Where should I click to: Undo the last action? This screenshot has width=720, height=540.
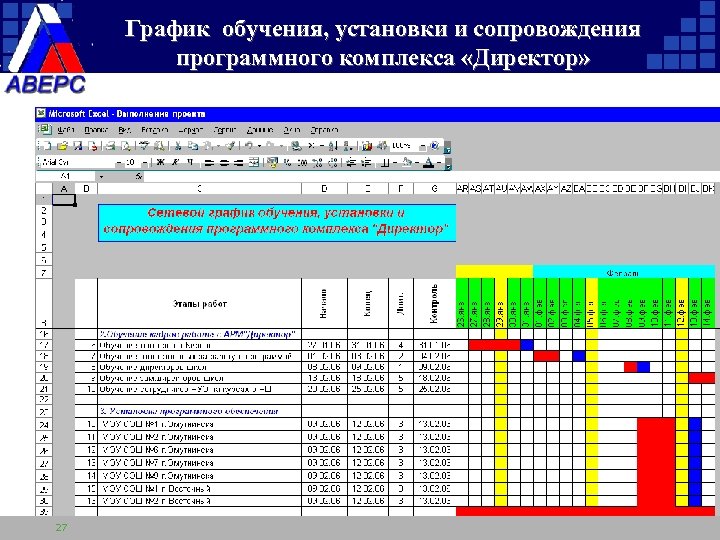[x=249, y=146]
